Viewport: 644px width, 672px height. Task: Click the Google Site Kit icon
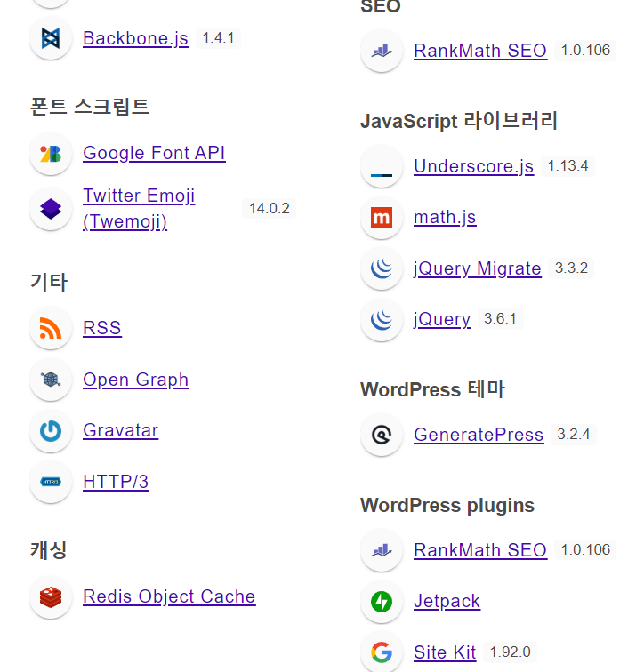tap(382, 652)
